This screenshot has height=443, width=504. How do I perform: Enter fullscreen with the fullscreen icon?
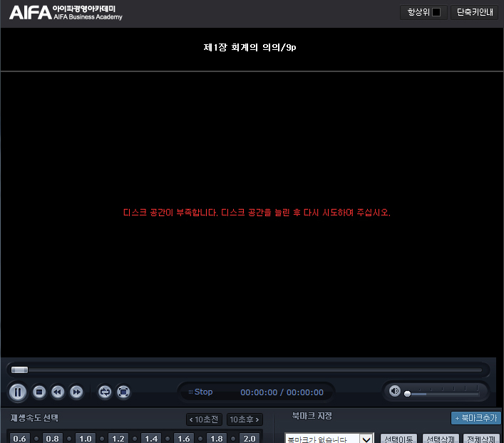[123, 392]
